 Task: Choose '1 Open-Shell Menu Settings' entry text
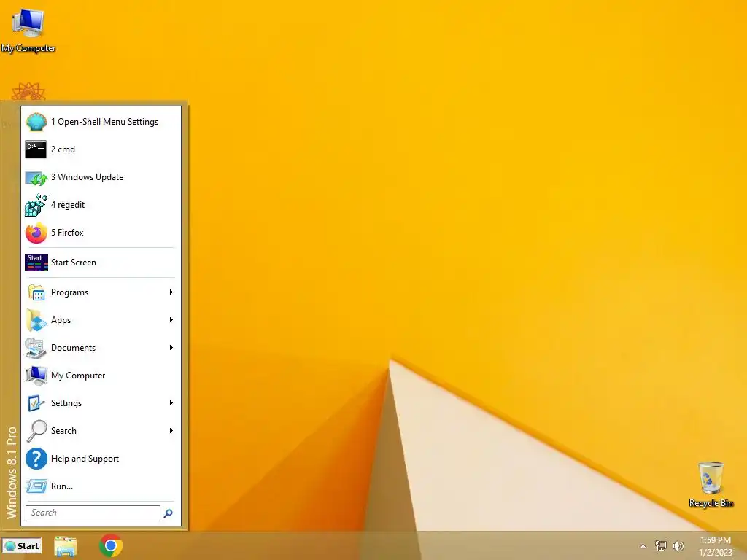coord(104,122)
